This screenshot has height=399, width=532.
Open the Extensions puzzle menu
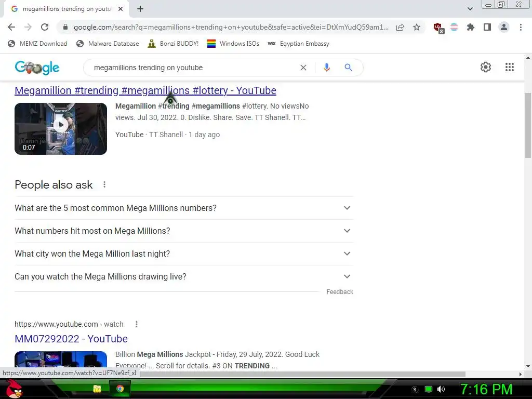[470, 27]
